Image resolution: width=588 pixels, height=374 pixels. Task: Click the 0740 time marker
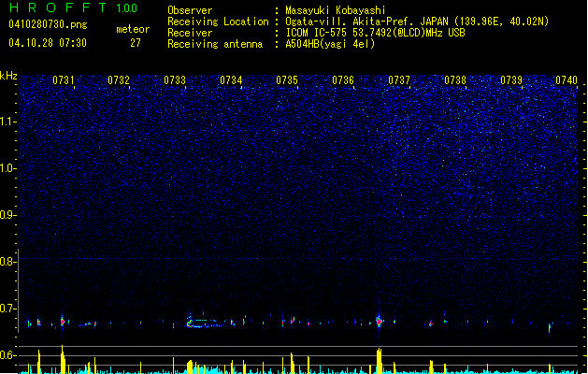(x=566, y=80)
